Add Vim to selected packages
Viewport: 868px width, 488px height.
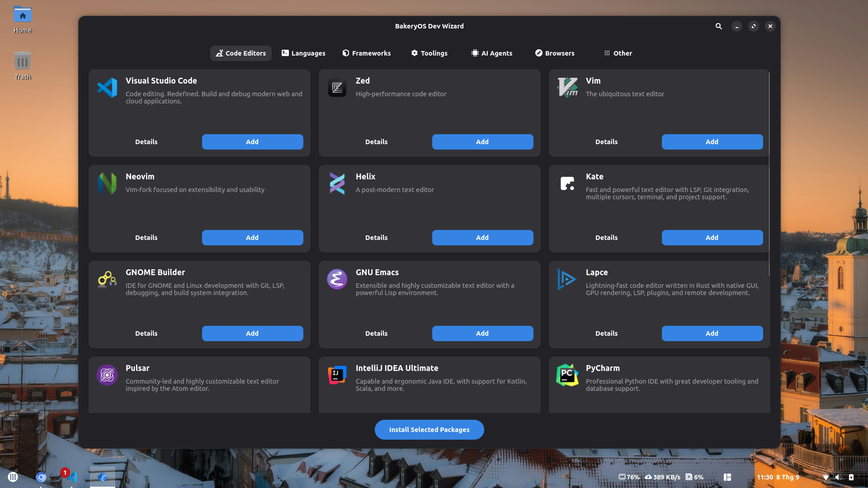tap(712, 142)
